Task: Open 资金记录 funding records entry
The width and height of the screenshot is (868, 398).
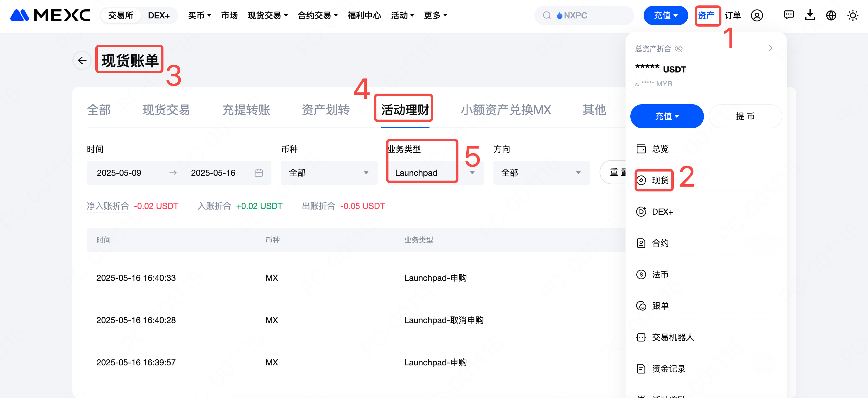Action: (x=661, y=368)
